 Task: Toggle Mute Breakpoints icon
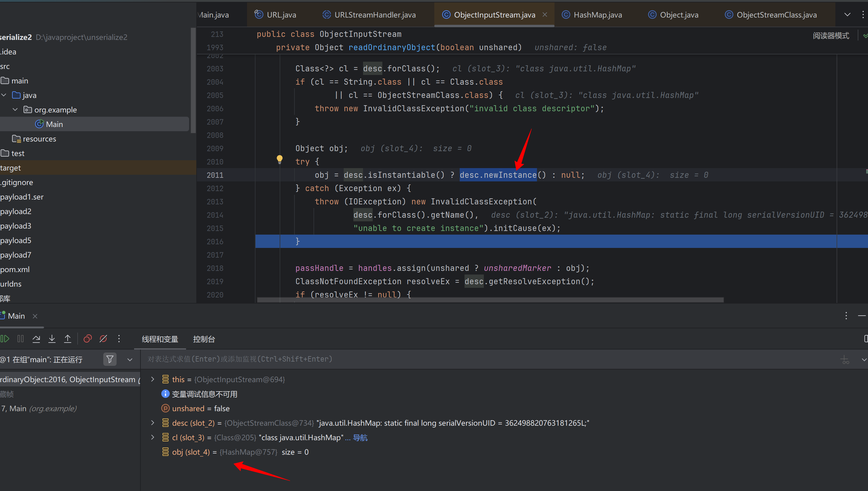(104, 339)
